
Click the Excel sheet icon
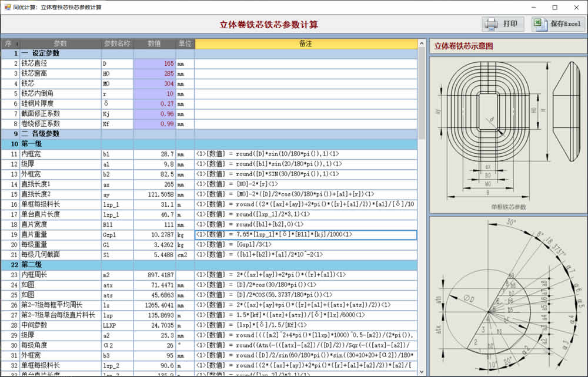[540, 24]
